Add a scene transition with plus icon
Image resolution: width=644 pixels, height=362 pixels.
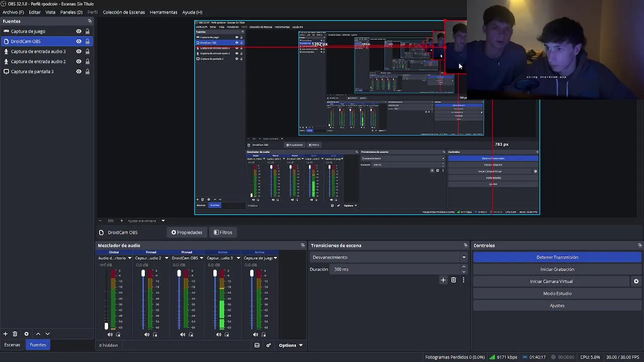(x=443, y=280)
